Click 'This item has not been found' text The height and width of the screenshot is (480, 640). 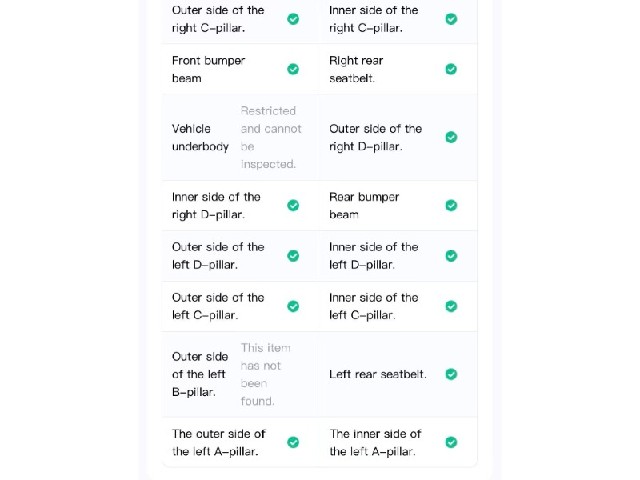(266, 374)
